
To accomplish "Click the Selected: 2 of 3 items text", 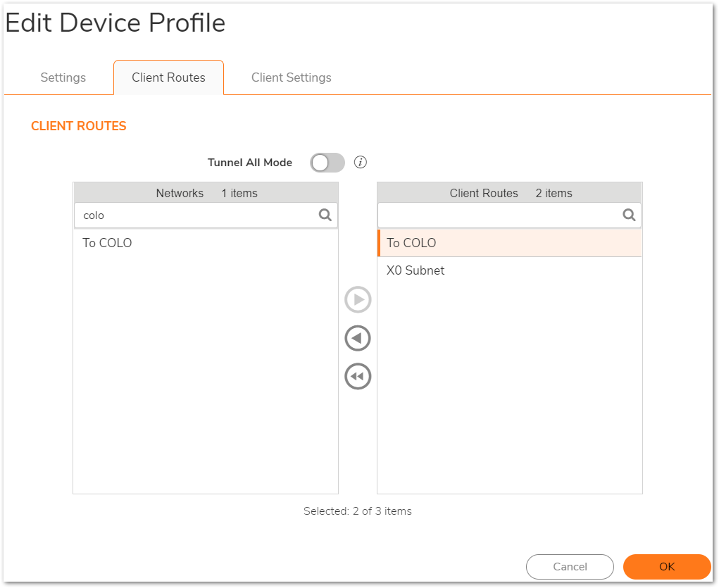I will click(x=358, y=511).
